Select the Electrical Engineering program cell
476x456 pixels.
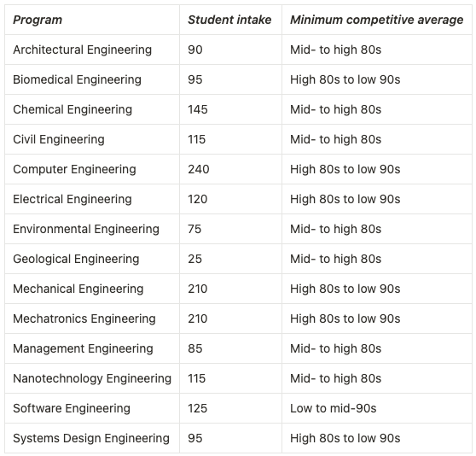[92, 199]
